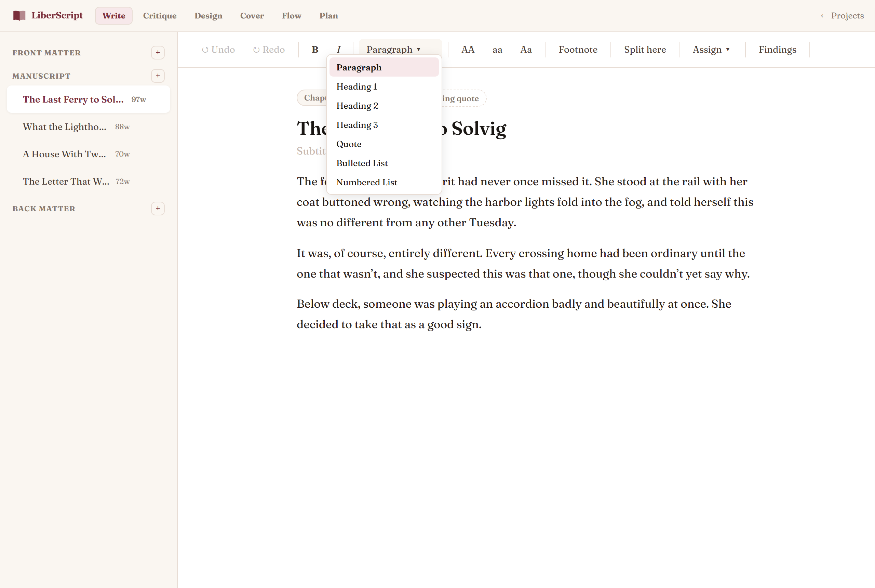The height and width of the screenshot is (588, 875).
Task: Switch to the Flow tab
Action: [x=292, y=16]
